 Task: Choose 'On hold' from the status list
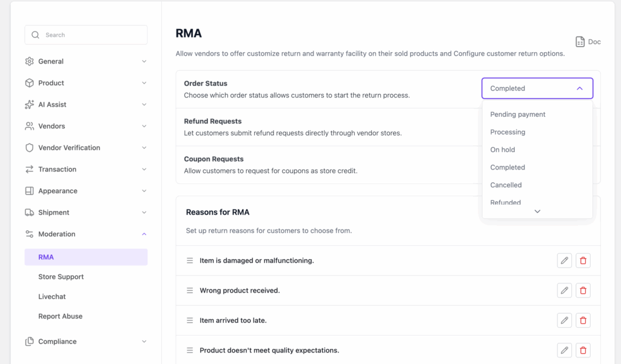pos(502,150)
